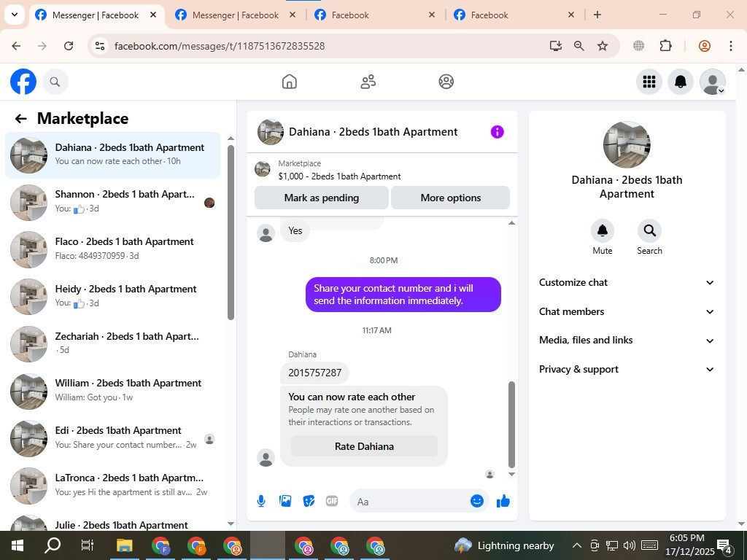
Task: Open the Windows Start menu
Action: click(18, 545)
